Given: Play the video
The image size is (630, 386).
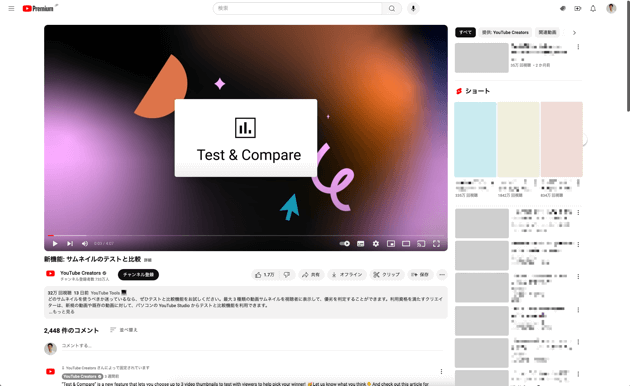Looking at the screenshot, I should 55,243.
